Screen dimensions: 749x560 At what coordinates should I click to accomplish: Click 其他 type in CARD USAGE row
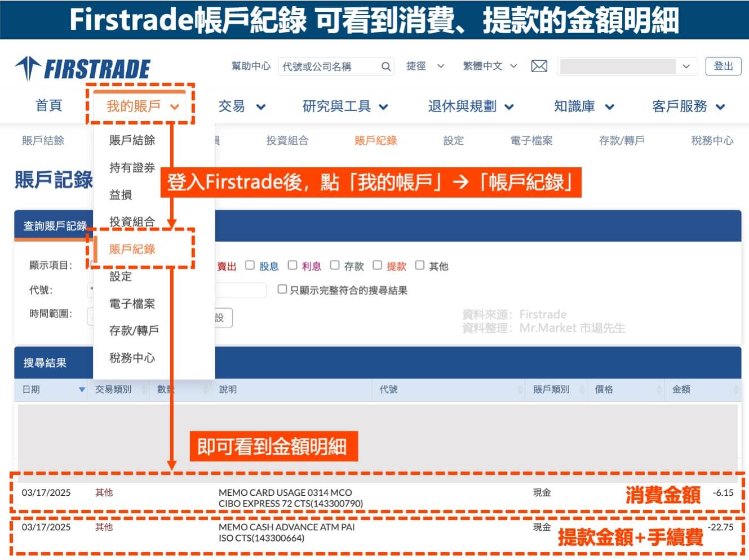point(104,493)
